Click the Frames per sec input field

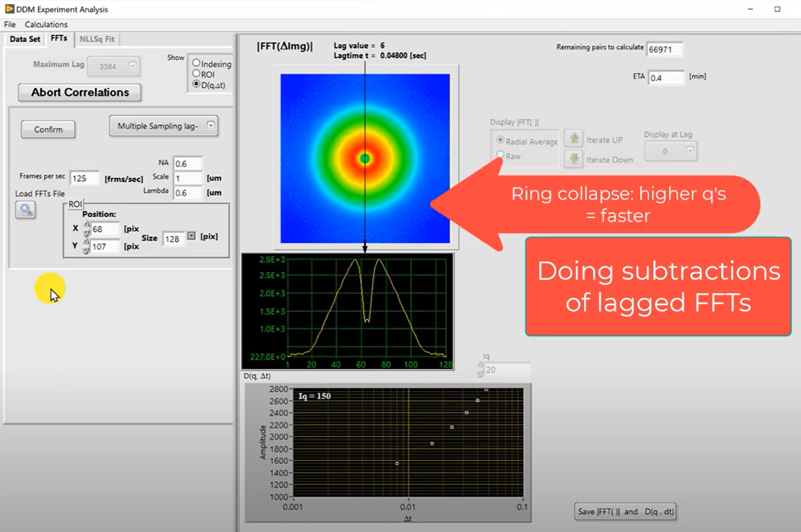pyautogui.click(x=84, y=179)
